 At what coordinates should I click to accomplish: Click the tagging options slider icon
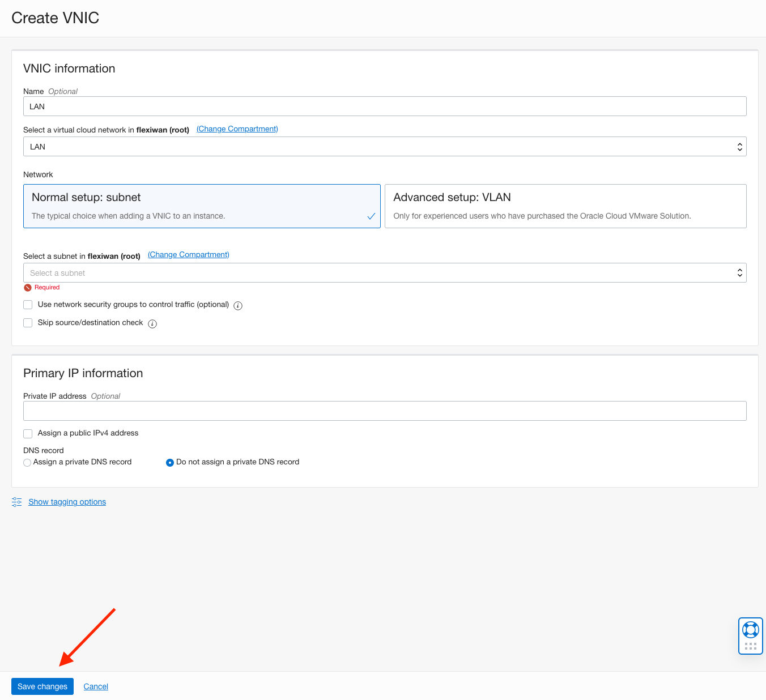pos(17,502)
